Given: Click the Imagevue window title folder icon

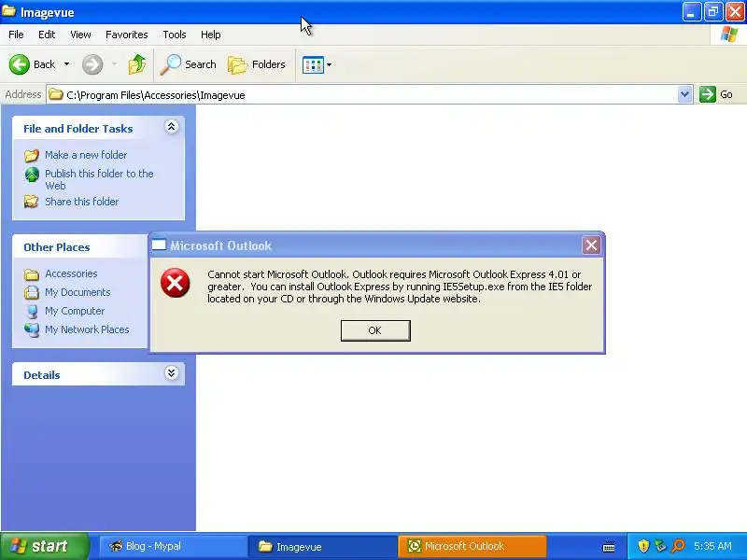Looking at the screenshot, I should [x=9, y=11].
